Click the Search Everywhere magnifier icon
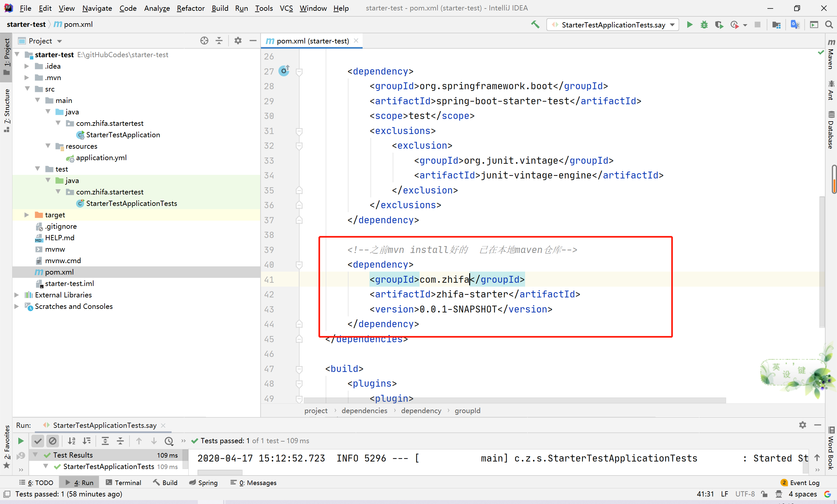This screenshot has width=837, height=504. 829,25
